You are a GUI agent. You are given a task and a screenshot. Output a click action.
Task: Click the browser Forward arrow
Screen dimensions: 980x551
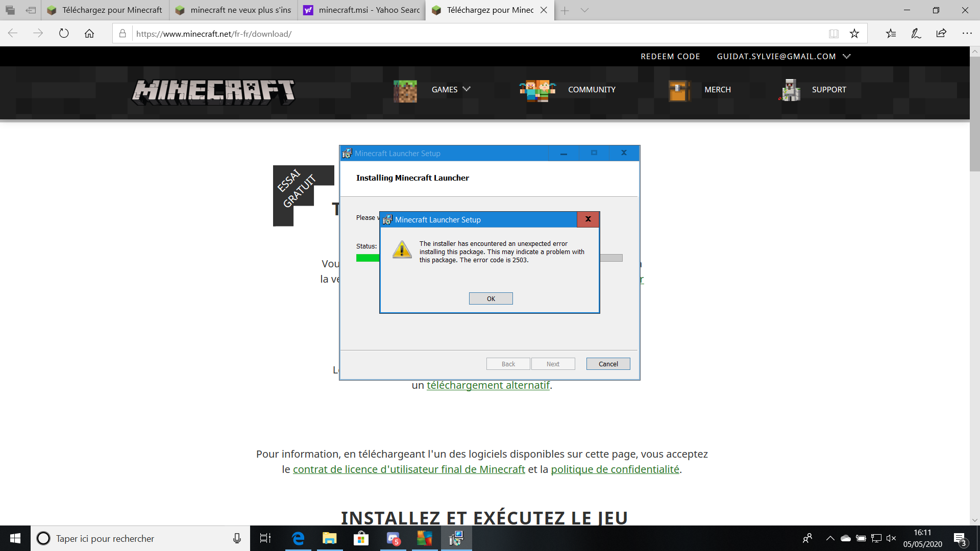(x=38, y=34)
